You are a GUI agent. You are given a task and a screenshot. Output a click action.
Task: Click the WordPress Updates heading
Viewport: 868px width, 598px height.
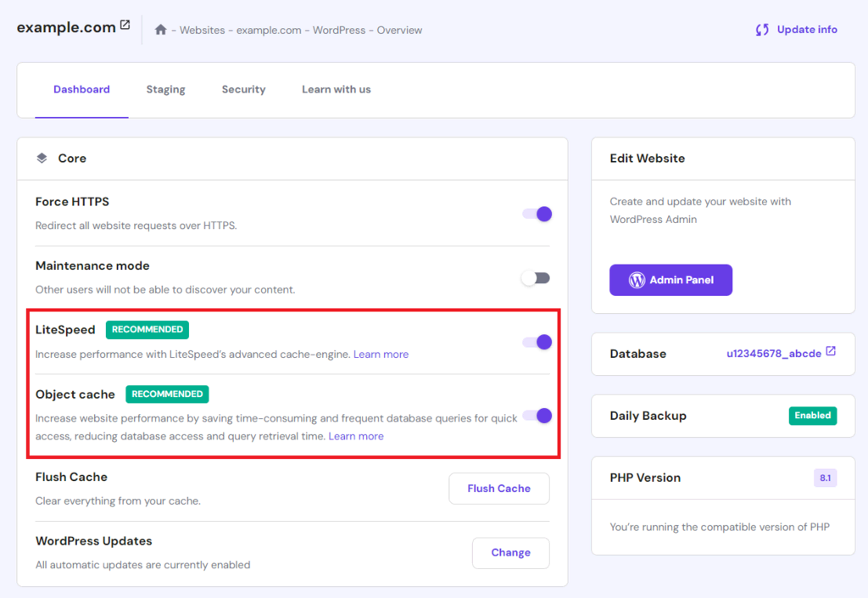pos(93,541)
